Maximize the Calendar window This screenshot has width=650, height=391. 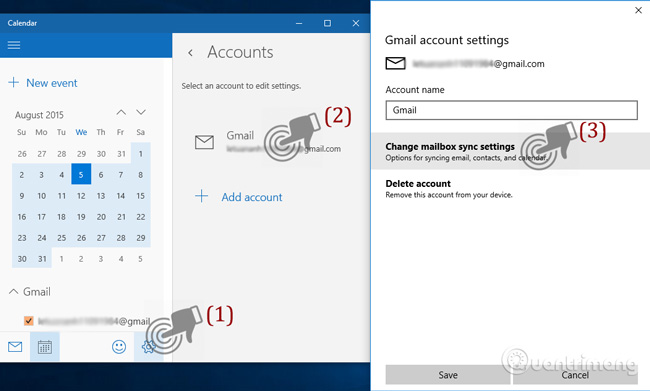coord(327,23)
